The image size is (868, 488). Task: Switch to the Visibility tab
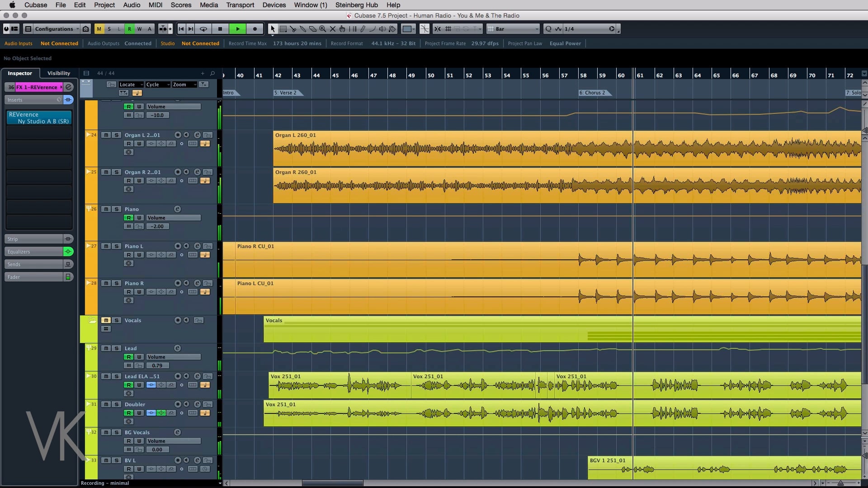(59, 73)
